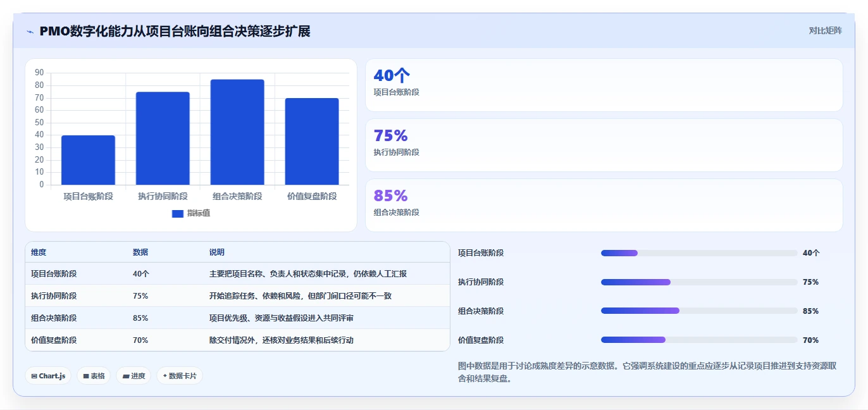Click the 维度 column header
This screenshot has height=410, width=868.
tap(39, 252)
